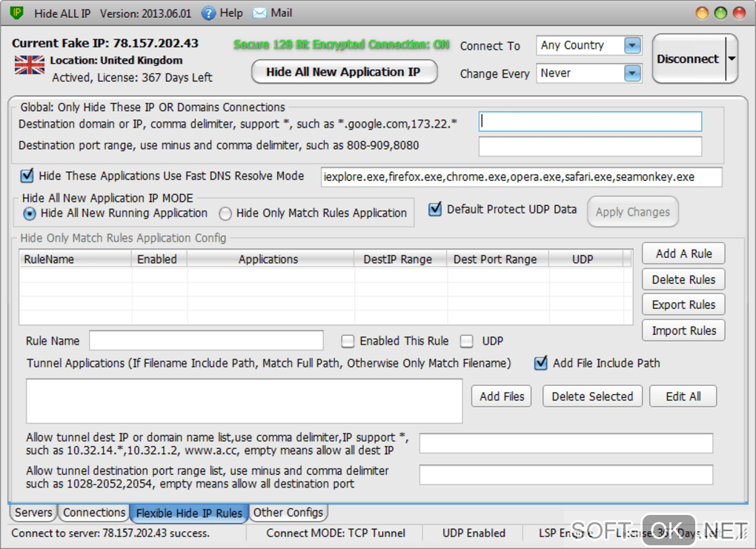Click the orange minimize window button
The image size is (756, 549).
702,13
